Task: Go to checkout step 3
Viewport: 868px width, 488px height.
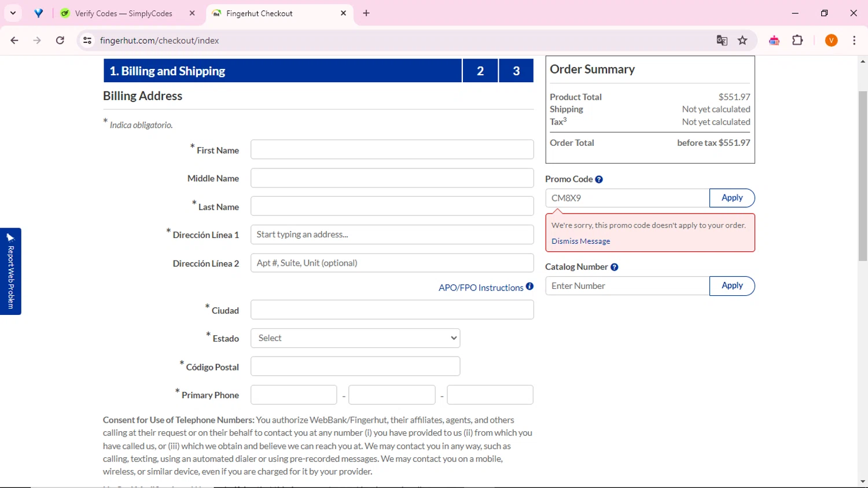Action: click(x=516, y=71)
